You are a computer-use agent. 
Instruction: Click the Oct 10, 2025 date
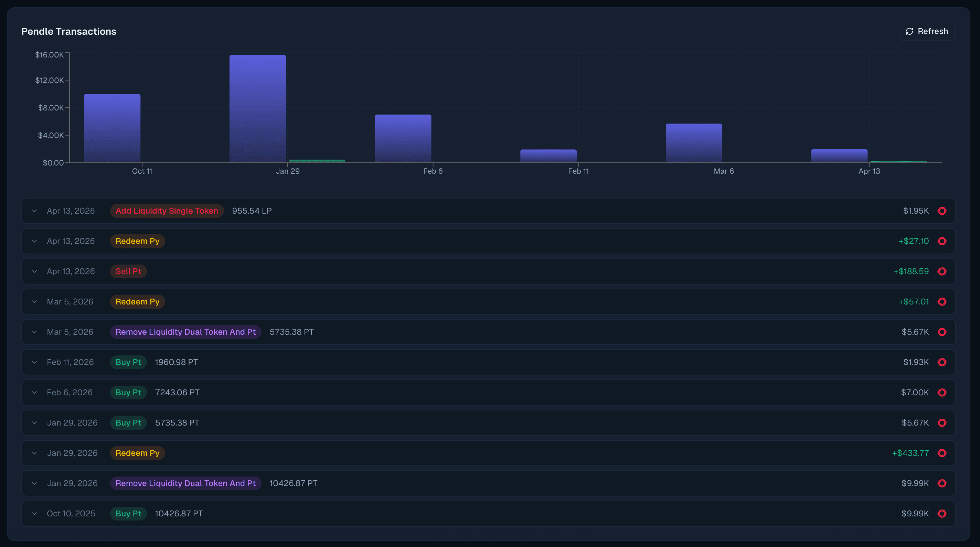(x=71, y=514)
